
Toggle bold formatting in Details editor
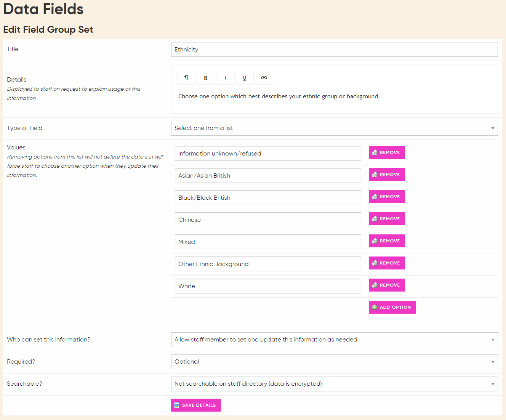click(x=206, y=78)
